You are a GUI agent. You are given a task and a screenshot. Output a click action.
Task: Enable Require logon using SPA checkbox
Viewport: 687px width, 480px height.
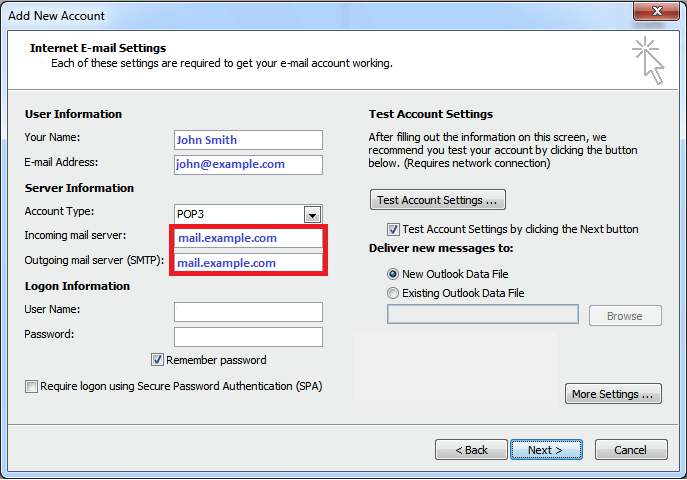[31, 386]
